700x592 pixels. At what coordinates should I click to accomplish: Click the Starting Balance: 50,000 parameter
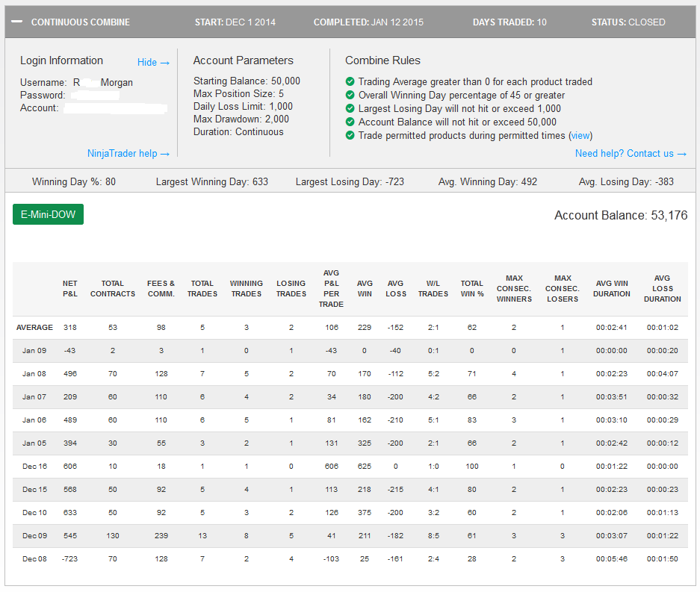point(247,81)
